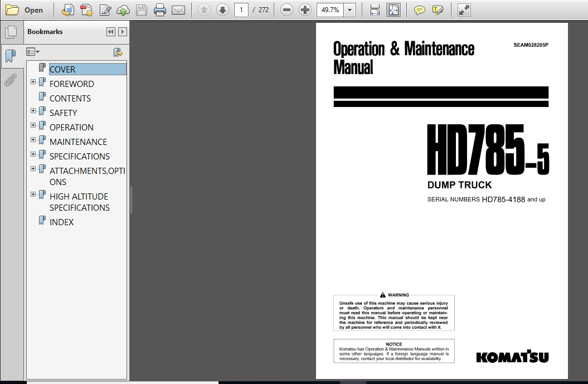This screenshot has width=588, height=384.
Task: Collapse the Bookmarks pane with double arrows
Action: tap(110, 32)
